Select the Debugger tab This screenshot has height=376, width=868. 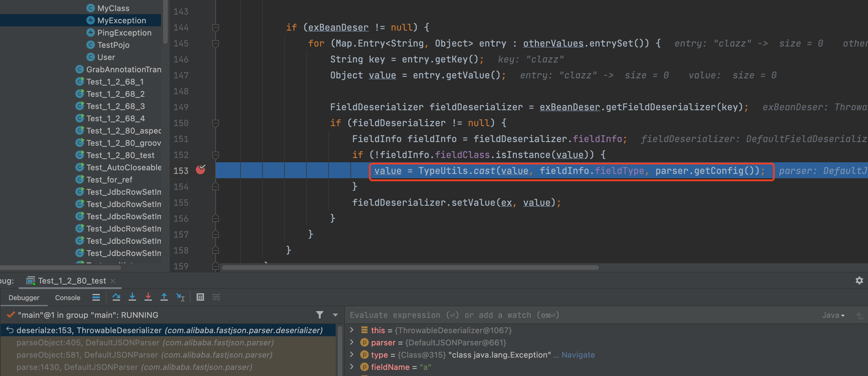pos(24,298)
